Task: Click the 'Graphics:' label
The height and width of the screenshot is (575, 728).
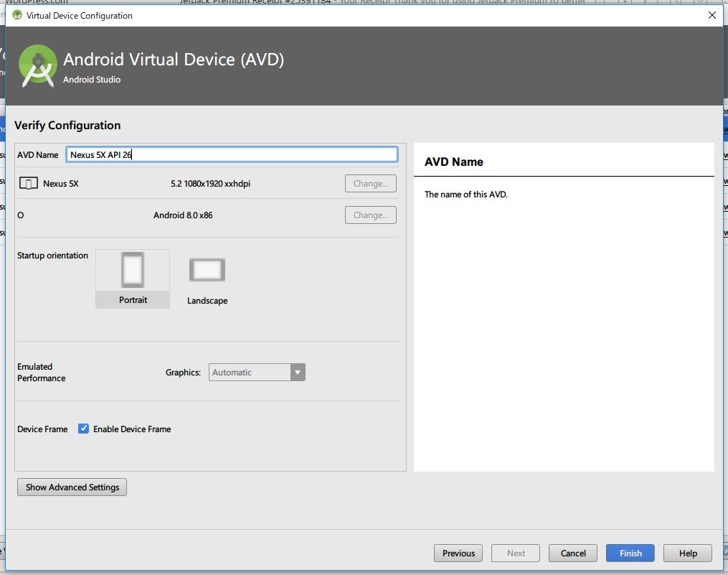Action: 183,373
